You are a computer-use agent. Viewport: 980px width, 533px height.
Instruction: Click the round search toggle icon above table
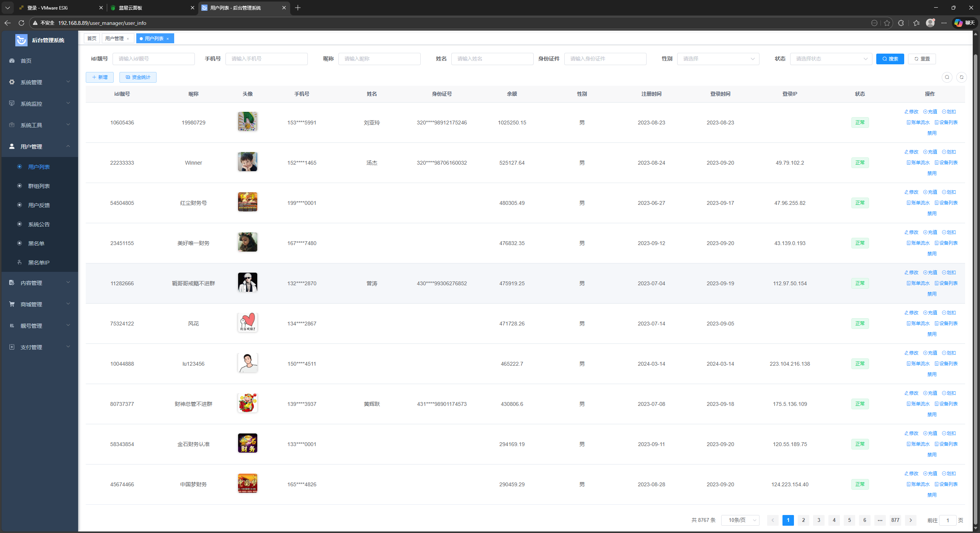[947, 77]
